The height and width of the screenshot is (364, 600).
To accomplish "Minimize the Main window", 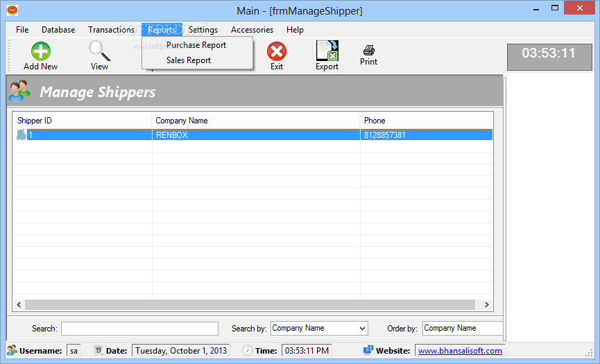I will point(536,8).
